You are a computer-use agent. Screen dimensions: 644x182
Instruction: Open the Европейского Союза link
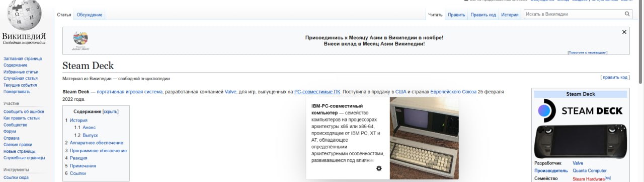point(453,92)
